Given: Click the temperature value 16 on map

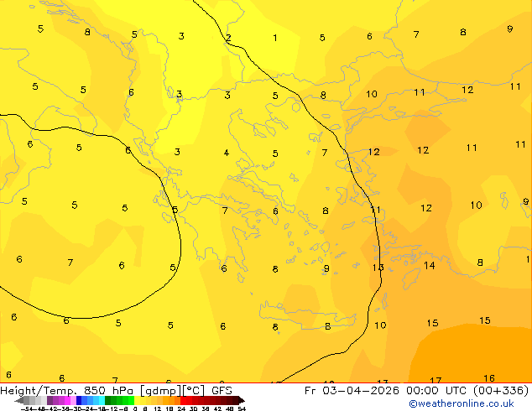Looking at the screenshot, I should (489, 377).
